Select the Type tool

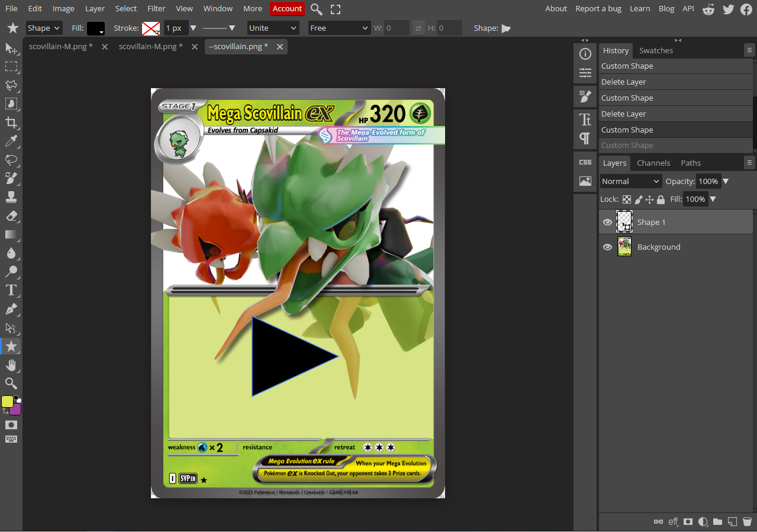(x=11, y=291)
